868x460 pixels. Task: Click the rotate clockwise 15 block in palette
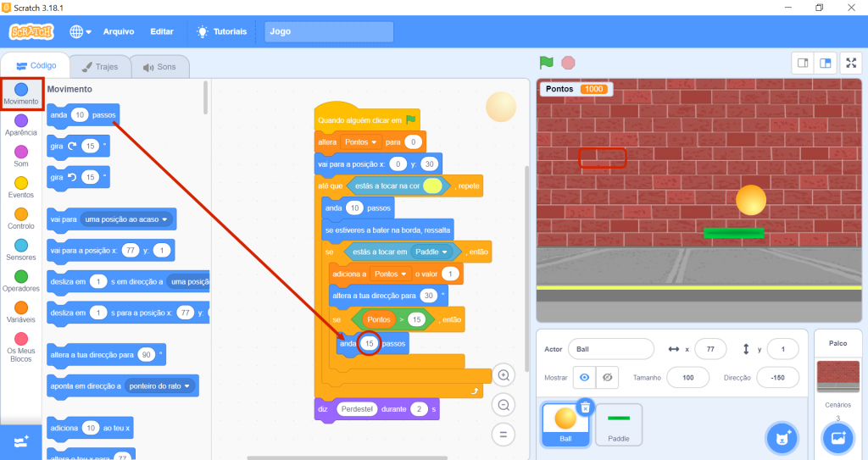coord(78,147)
